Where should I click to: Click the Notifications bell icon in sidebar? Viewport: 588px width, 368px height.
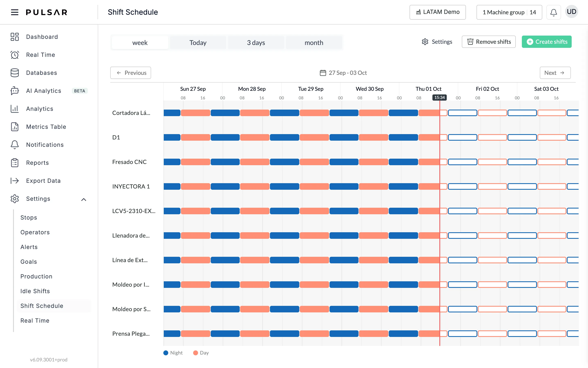click(14, 145)
